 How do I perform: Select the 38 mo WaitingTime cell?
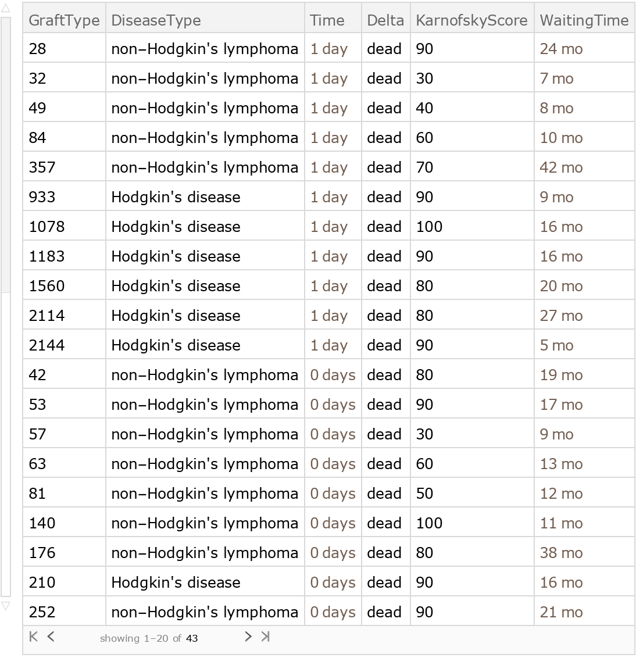[561, 553]
